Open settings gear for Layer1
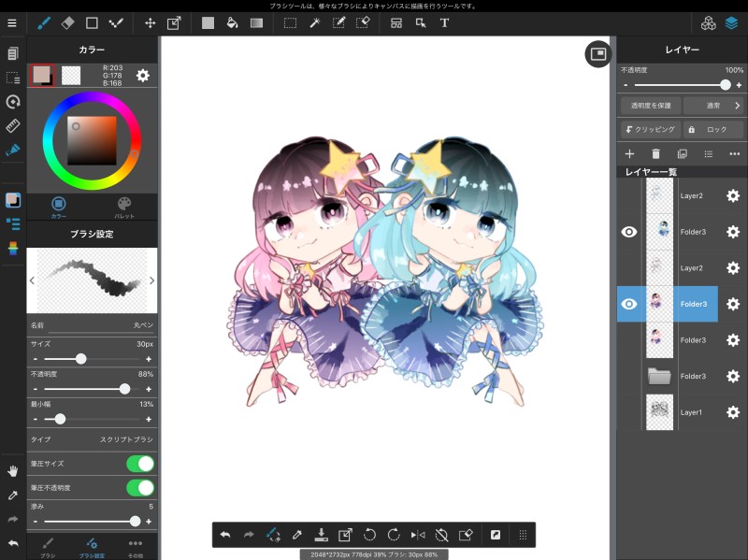This screenshot has width=748, height=560. (x=733, y=412)
